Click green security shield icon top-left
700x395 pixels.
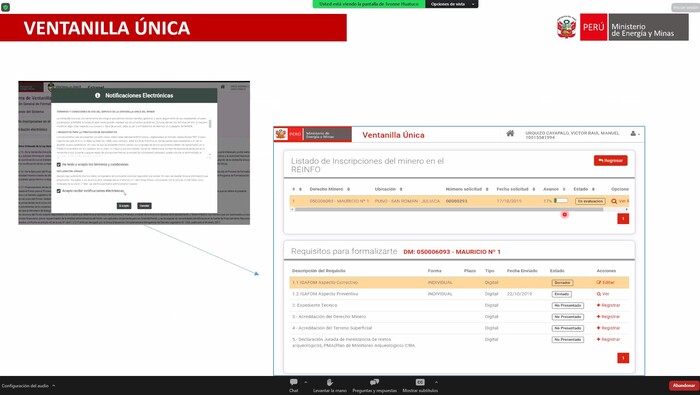5,8
